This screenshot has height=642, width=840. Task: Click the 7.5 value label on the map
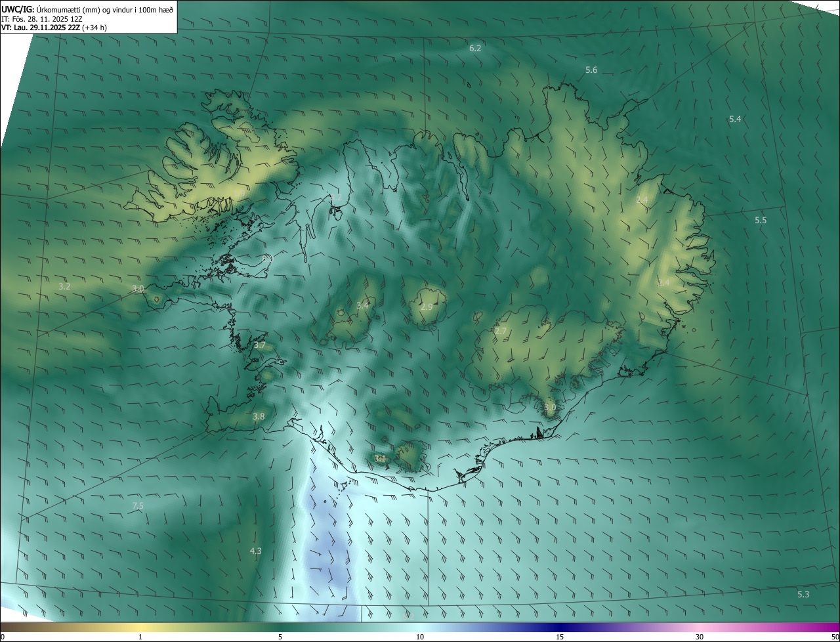click(138, 505)
